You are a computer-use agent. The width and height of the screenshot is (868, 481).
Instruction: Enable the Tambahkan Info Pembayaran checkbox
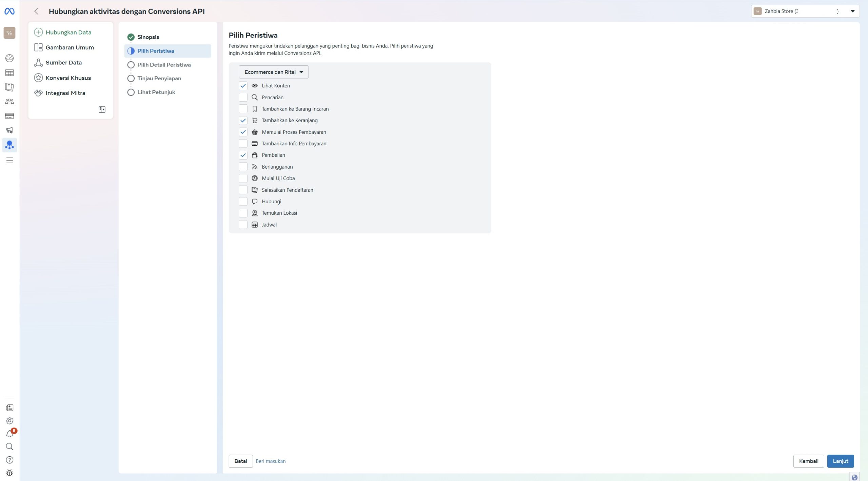point(243,144)
